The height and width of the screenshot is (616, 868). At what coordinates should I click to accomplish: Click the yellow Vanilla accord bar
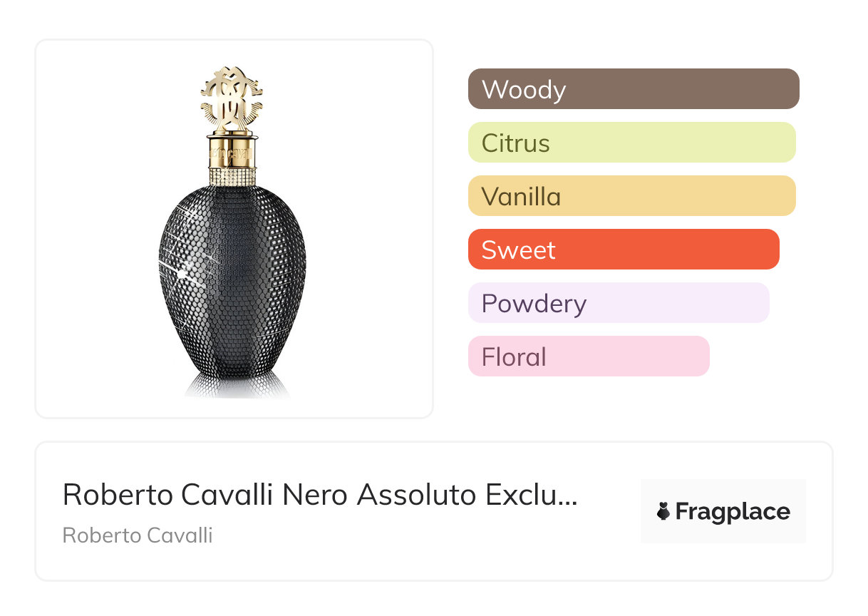click(x=631, y=196)
